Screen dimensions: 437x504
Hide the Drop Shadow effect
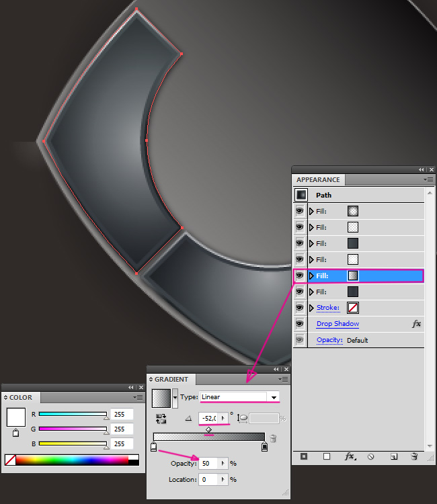300,324
